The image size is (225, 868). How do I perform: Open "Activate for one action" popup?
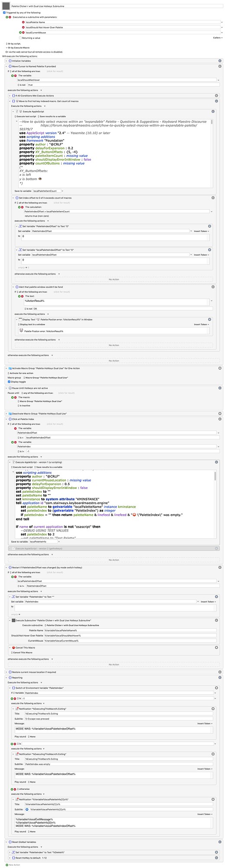(x=21, y=373)
